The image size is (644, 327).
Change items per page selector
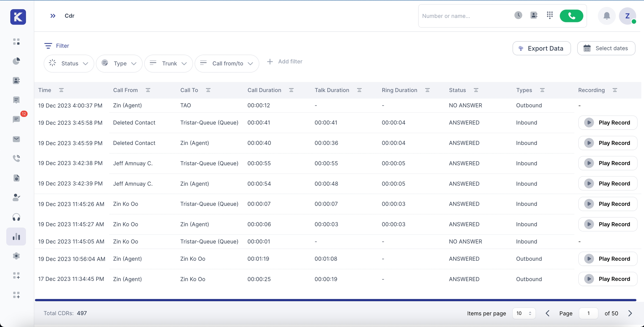pyautogui.click(x=524, y=313)
